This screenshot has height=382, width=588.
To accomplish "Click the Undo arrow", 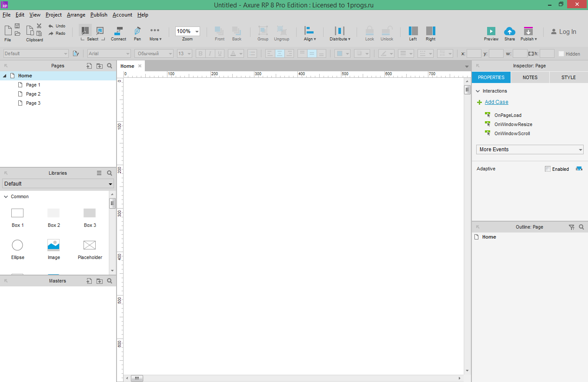I will [x=51, y=26].
